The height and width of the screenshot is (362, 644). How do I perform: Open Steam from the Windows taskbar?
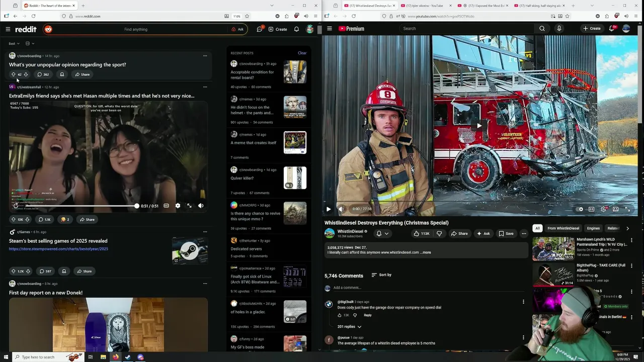(128, 357)
